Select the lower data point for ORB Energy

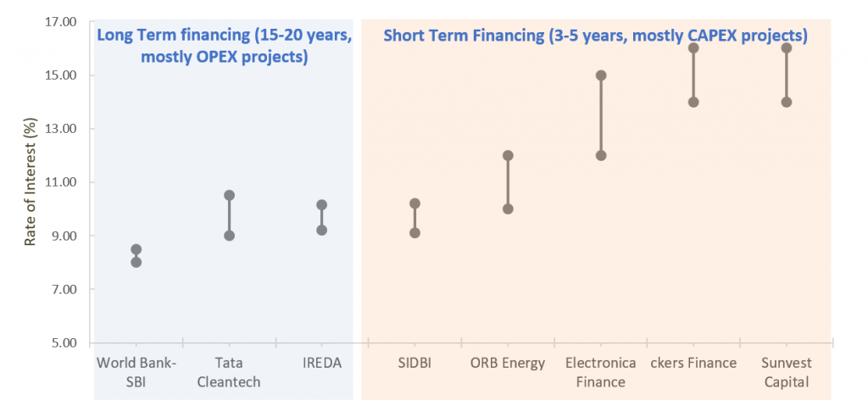[508, 209]
